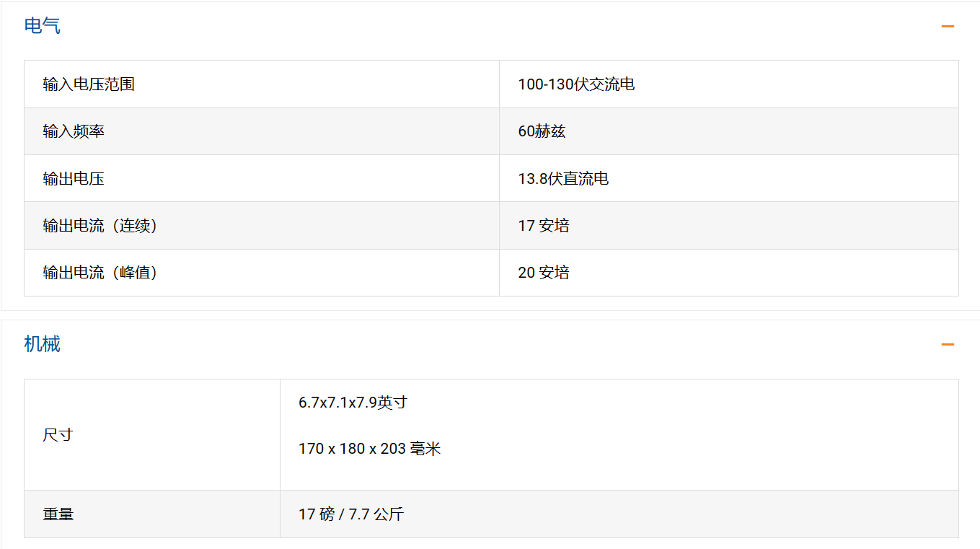The width and height of the screenshot is (980, 549).
Task: Click the 尺寸 row label
Action: [58, 435]
